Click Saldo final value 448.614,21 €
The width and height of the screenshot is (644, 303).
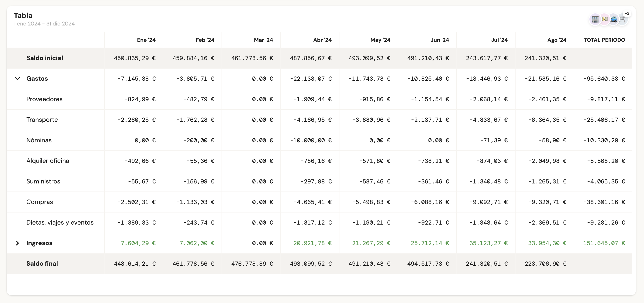(x=135, y=264)
